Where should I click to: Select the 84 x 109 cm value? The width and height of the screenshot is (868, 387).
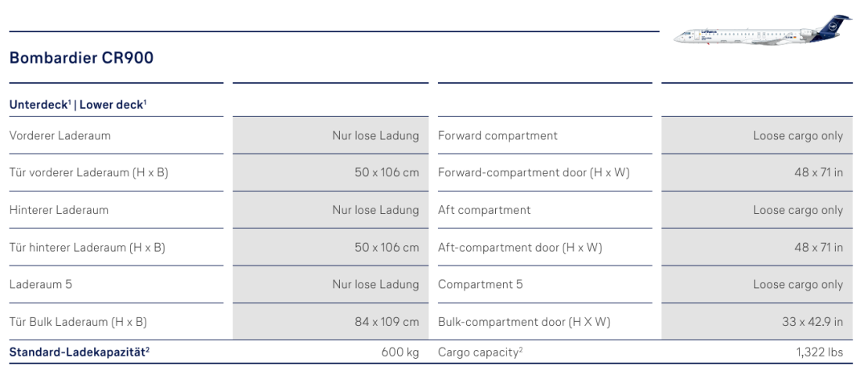pyautogui.click(x=387, y=322)
